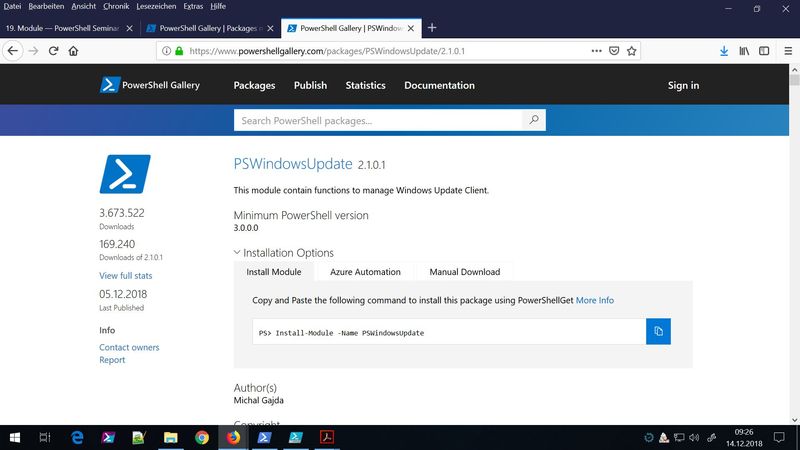Open the Lesezeichen menu
This screenshot has width=800, height=450.
coord(156,6)
